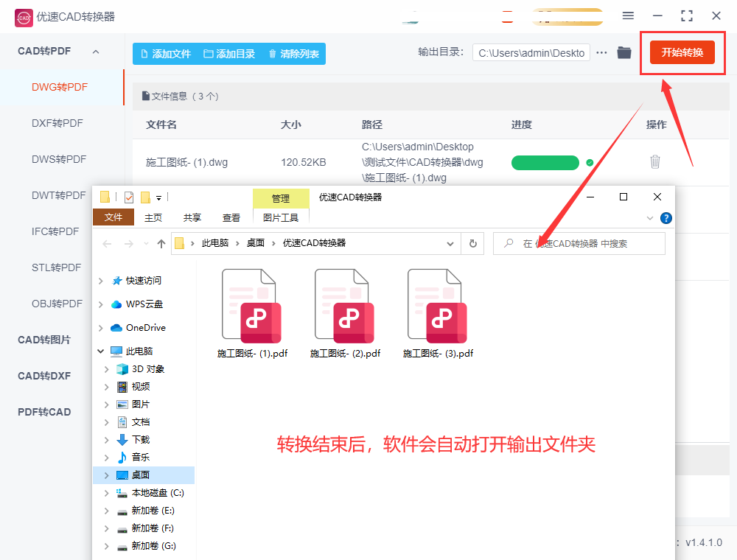Open 图片工具 ribbon tab
Image resolution: width=737 pixels, height=560 pixels.
281,217
